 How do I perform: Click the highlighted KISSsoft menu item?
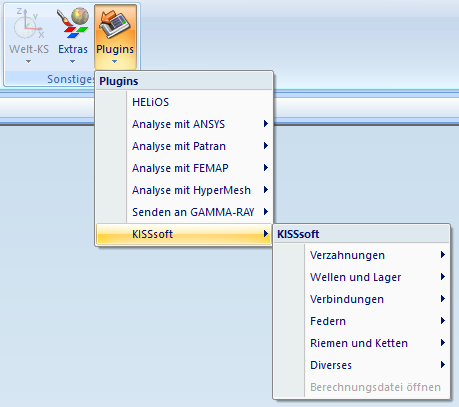184,234
